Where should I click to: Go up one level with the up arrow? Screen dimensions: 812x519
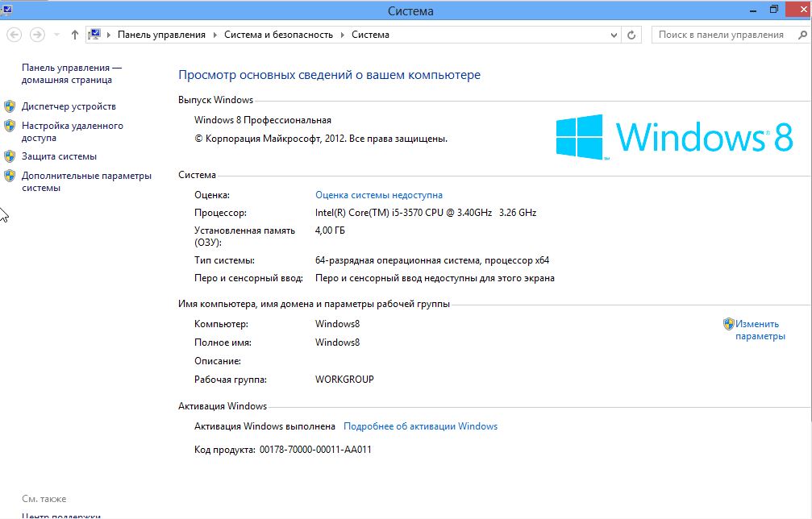tap(74, 35)
